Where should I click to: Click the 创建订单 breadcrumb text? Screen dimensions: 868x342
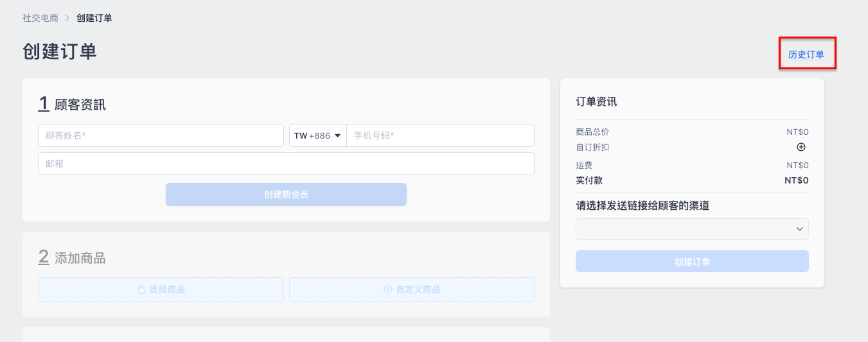pyautogui.click(x=94, y=18)
